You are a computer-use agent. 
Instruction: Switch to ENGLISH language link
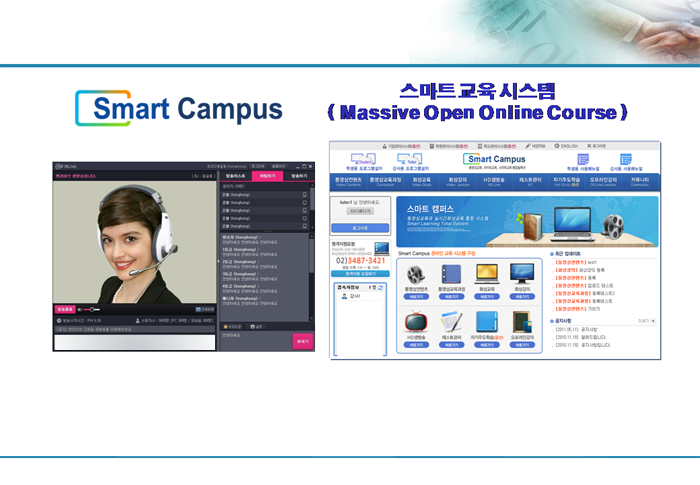coord(566,146)
